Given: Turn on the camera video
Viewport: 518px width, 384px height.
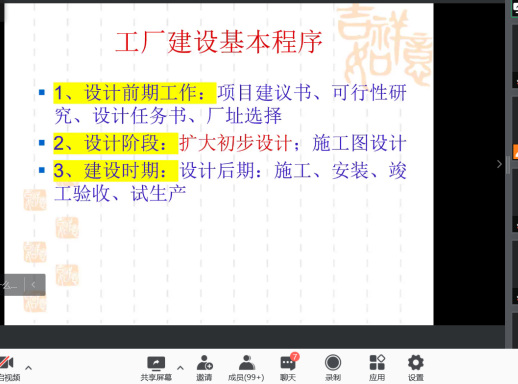Looking at the screenshot, I should click(7, 368).
